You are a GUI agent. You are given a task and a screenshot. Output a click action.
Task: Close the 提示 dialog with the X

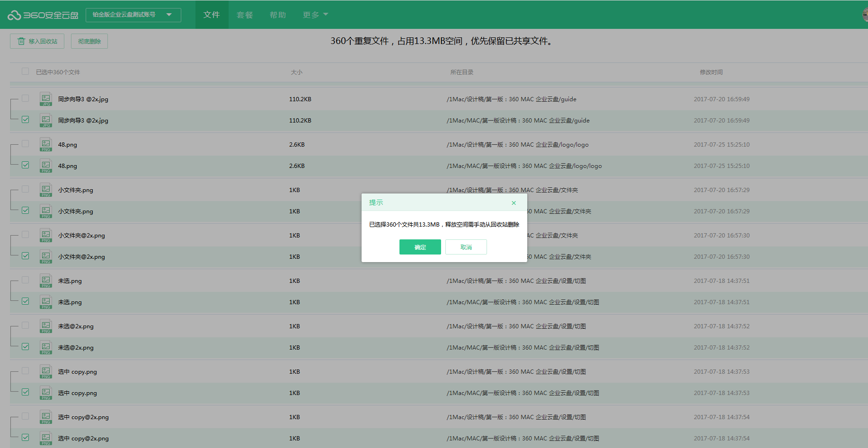pos(514,202)
